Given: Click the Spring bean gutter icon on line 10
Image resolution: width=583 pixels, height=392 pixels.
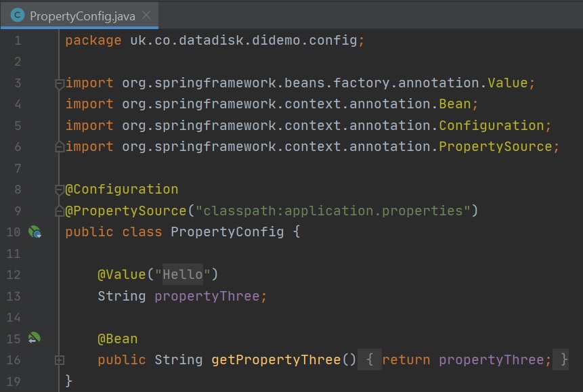Looking at the screenshot, I should coord(35,232).
